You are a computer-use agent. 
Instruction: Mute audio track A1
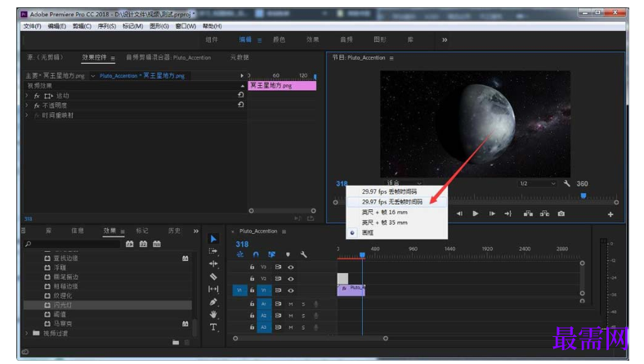(291, 304)
